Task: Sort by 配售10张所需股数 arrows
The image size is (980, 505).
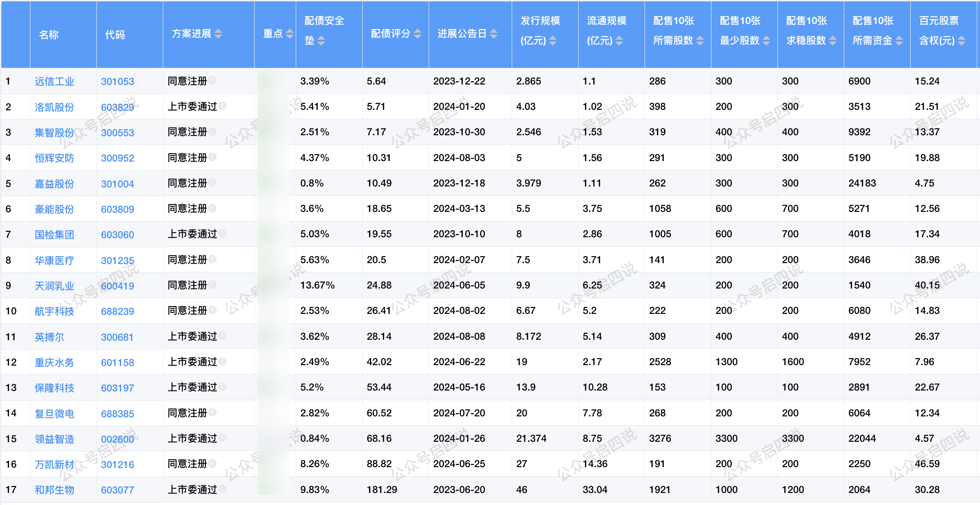Action: pos(699,41)
